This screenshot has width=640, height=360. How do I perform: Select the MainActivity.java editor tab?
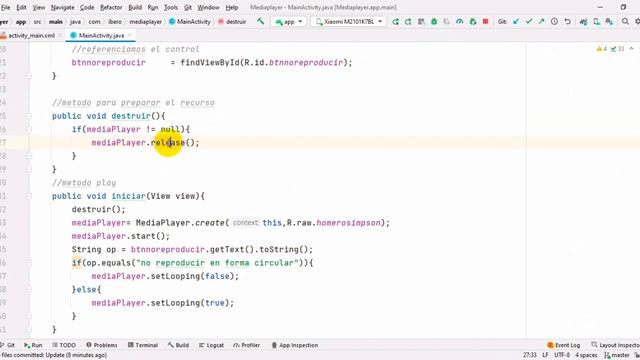coord(101,36)
